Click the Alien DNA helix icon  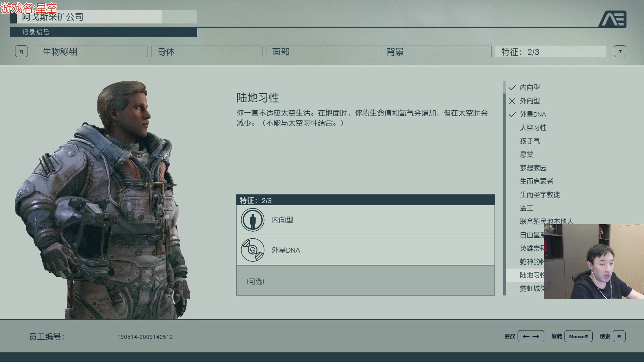pos(253,250)
